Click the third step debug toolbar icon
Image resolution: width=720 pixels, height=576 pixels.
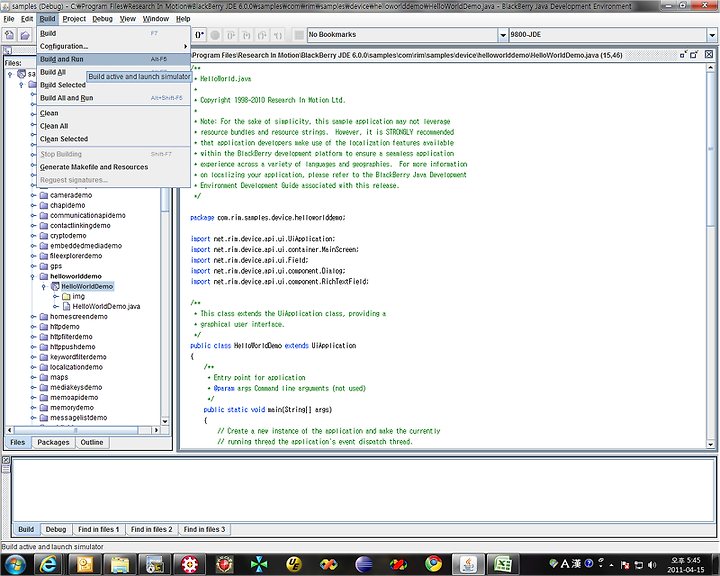pyautogui.click(x=262, y=35)
